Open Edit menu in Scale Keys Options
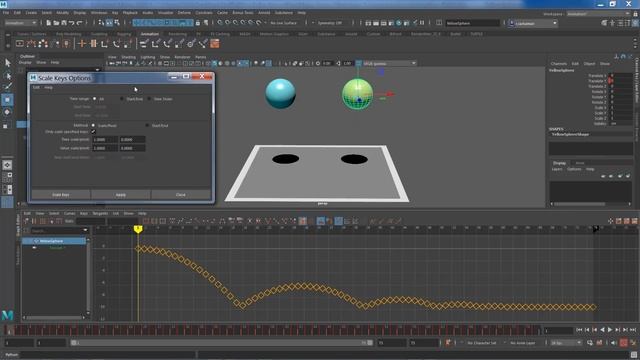 point(36,87)
